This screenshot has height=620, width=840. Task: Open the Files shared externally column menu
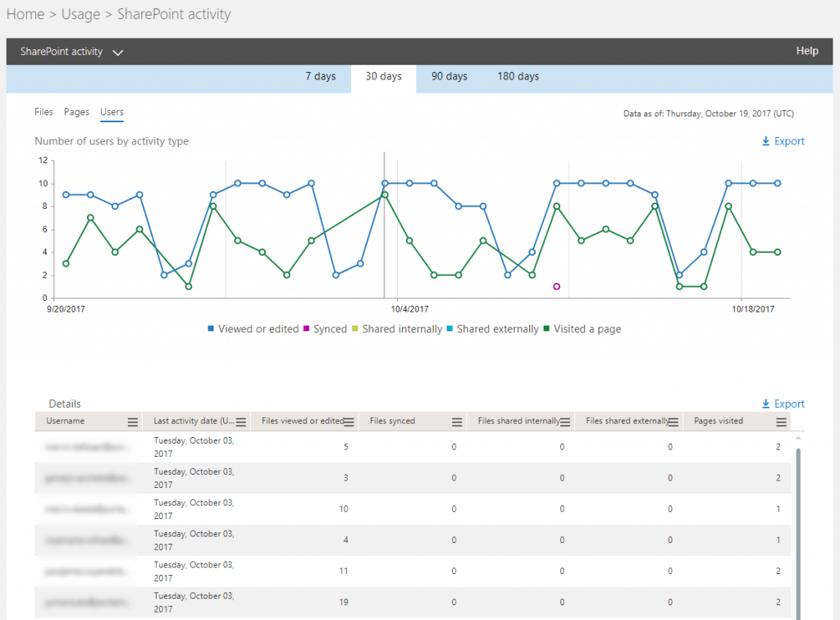point(673,422)
